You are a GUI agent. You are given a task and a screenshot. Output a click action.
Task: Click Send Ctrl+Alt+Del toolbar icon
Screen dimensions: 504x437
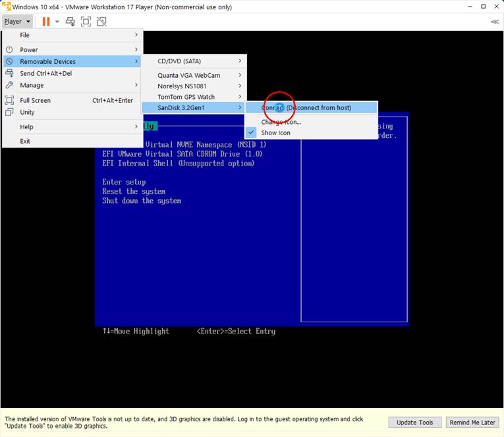click(70, 21)
